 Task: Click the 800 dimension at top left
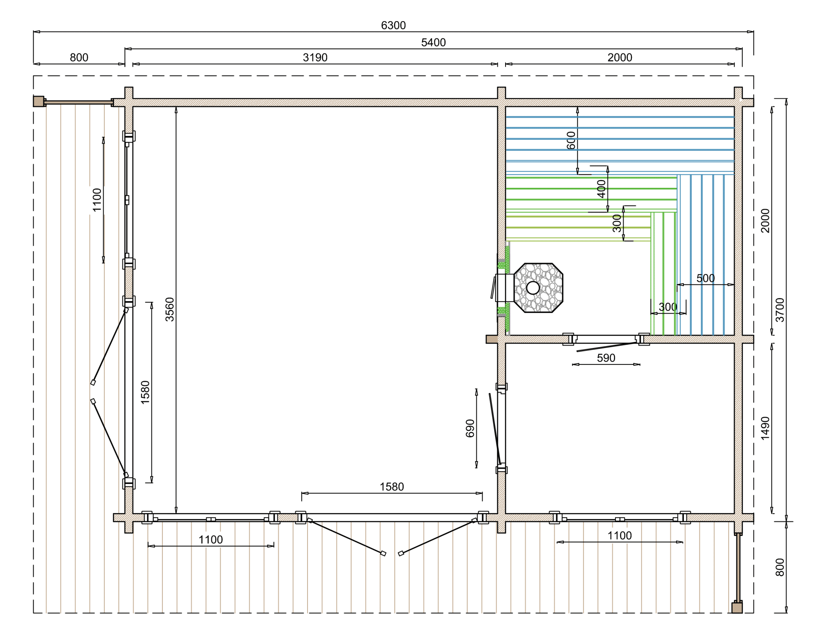pyautogui.click(x=79, y=58)
